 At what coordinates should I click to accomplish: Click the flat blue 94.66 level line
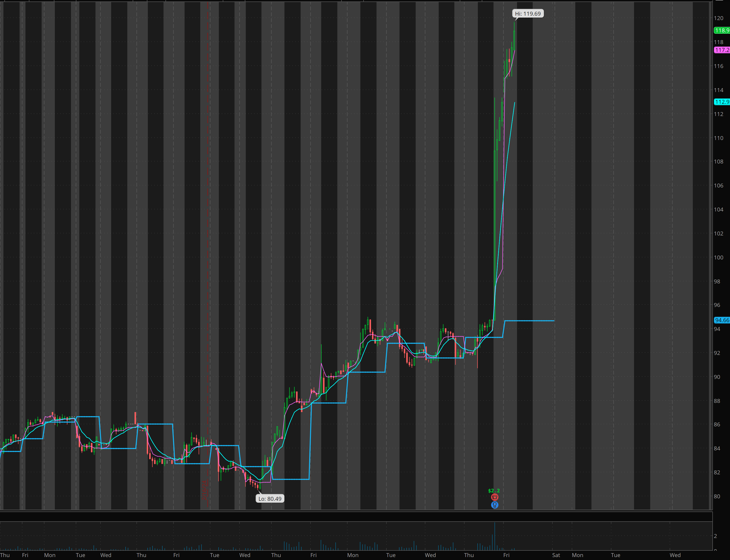(x=530, y=321)
